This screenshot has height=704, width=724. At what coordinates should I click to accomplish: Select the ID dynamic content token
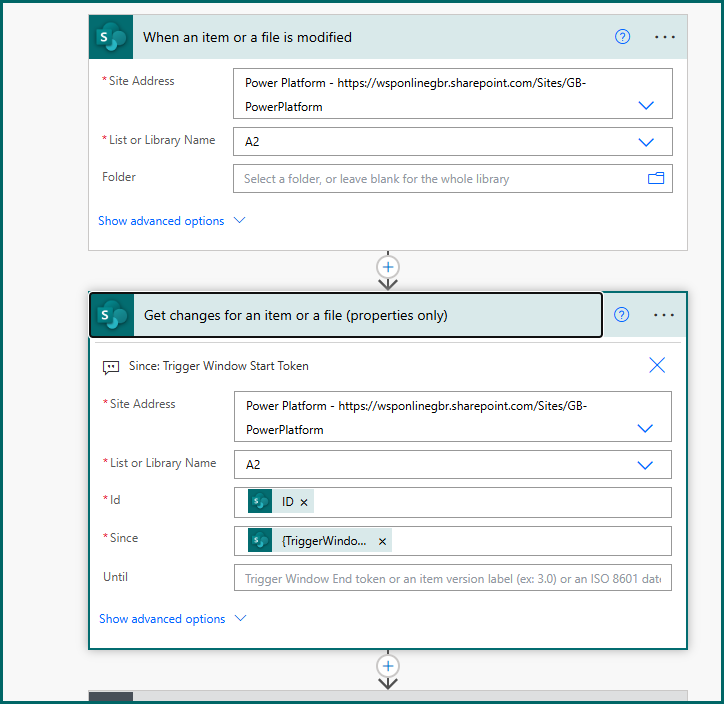coord(281,502)
